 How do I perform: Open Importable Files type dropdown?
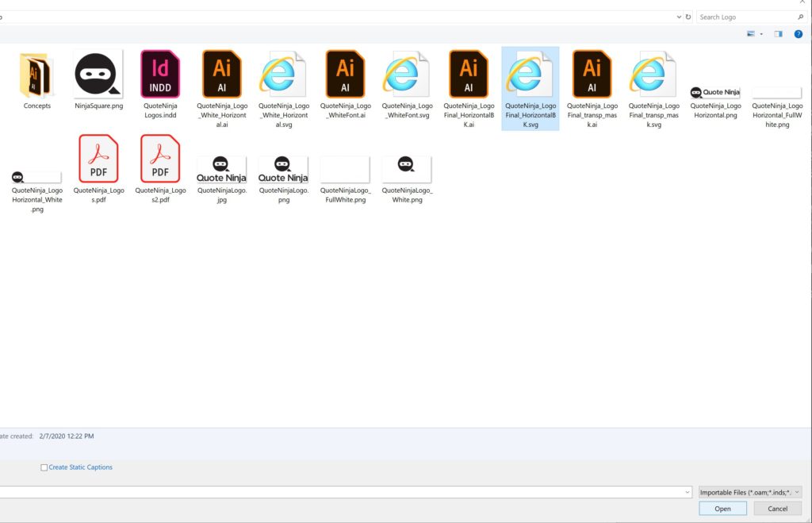click(750, 492)
